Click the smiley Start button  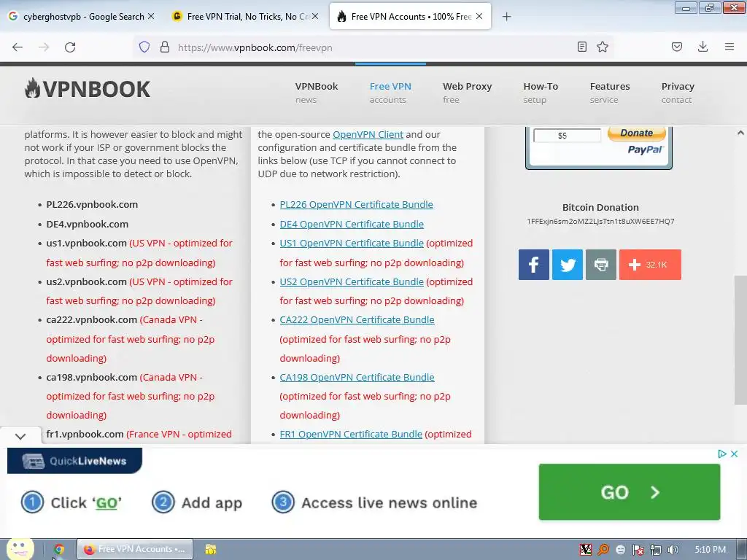coord(20,548)
